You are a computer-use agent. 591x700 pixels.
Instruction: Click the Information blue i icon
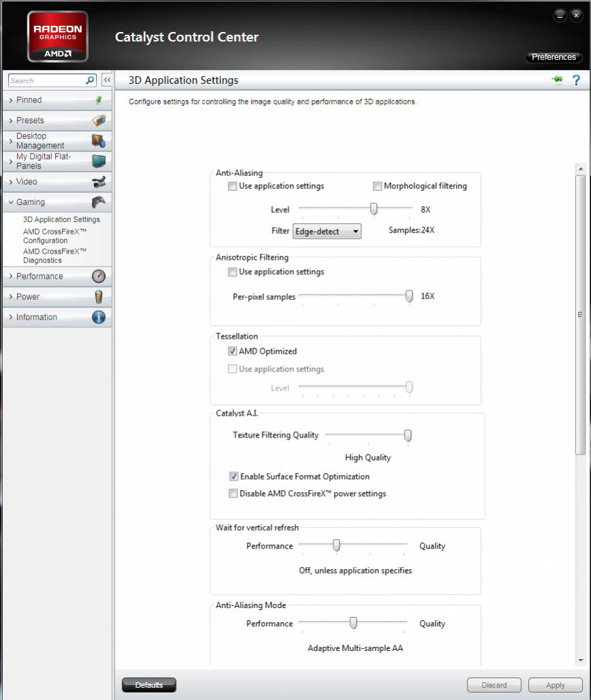[x=99, y=317]
